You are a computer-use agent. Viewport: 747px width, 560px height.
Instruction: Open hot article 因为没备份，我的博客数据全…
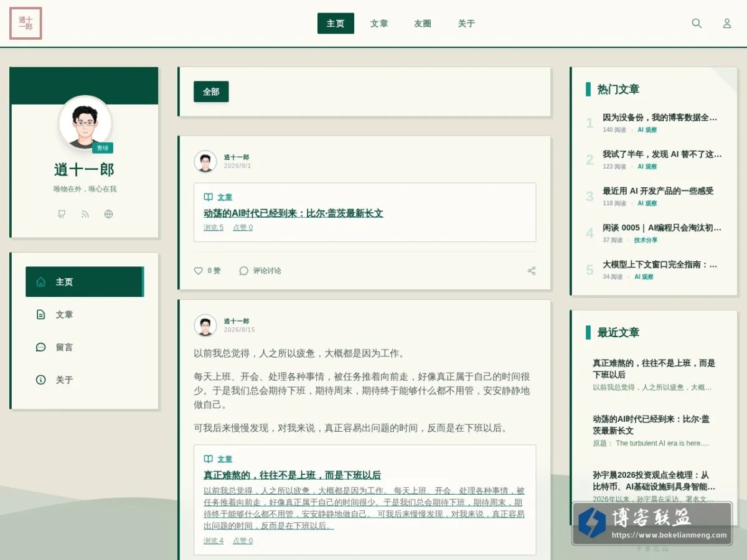point(660,117)
